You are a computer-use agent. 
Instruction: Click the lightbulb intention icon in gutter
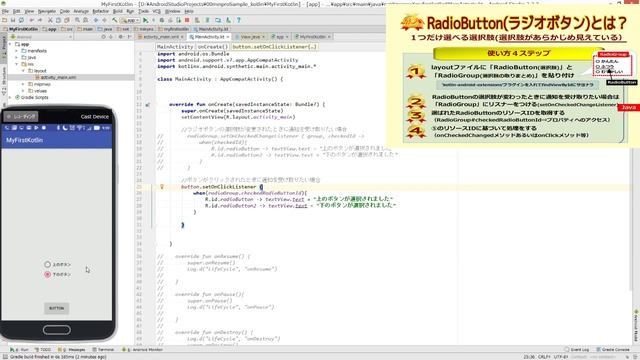pos(162,187)
